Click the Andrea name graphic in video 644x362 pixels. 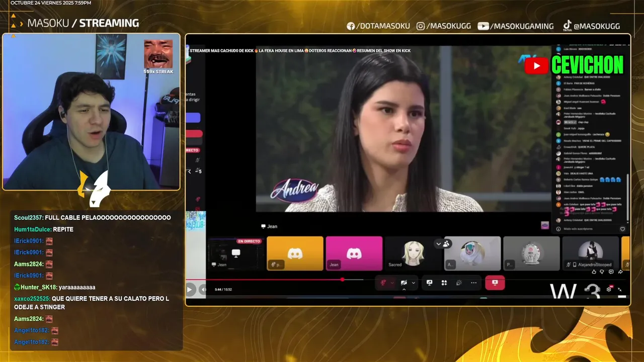(295, 190)
